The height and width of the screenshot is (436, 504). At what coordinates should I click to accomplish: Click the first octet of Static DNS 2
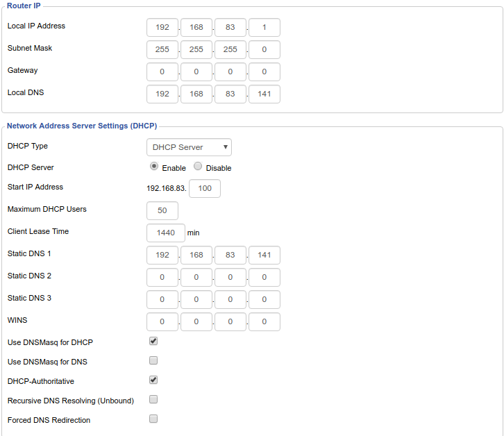[x=162, y=277]
